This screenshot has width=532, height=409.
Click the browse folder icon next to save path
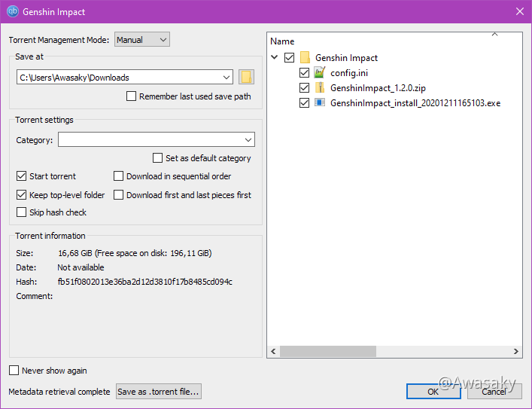(x=246, y=77)
